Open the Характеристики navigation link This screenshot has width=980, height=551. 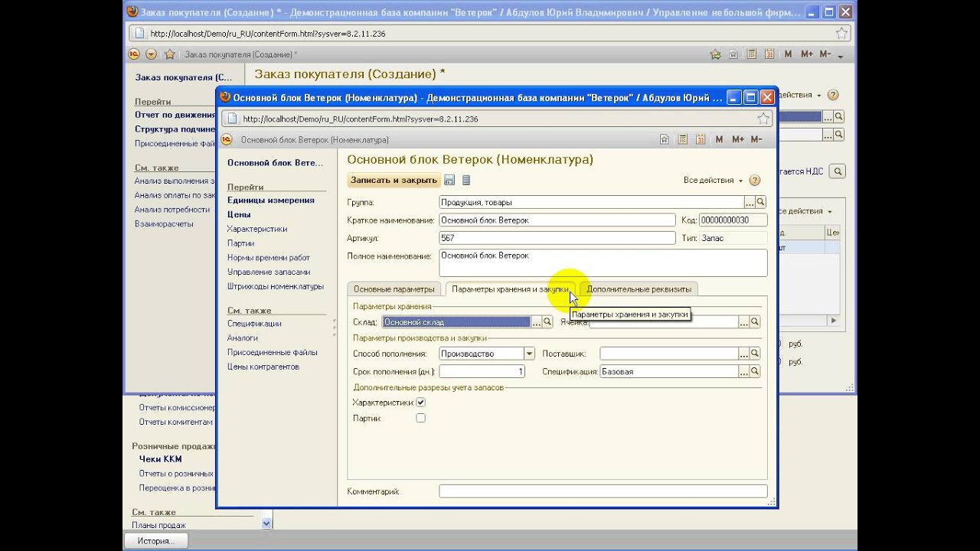tap(257, 229)
